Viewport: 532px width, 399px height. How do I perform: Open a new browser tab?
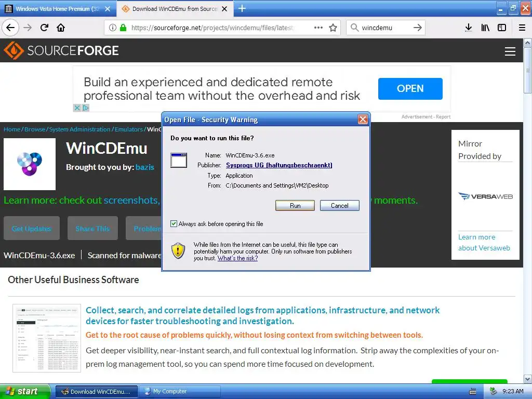(x=242, y=8)
